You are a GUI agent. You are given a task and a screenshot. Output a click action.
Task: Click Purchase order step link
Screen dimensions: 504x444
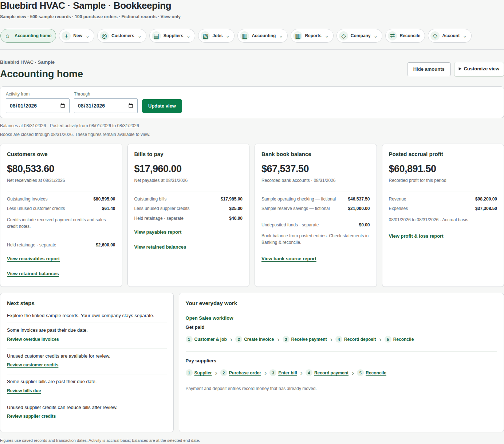[245, 373]
